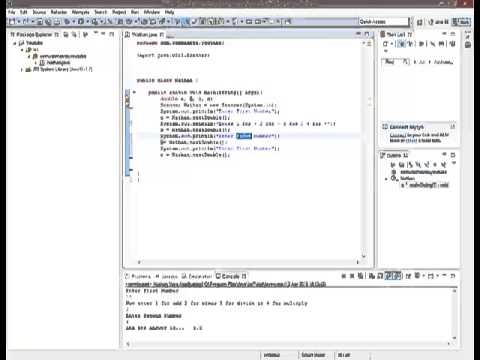The height and width of the screenshot is (360, 480).
Task: Click the editor horizontal scrollbar
Action: (248, 262)
